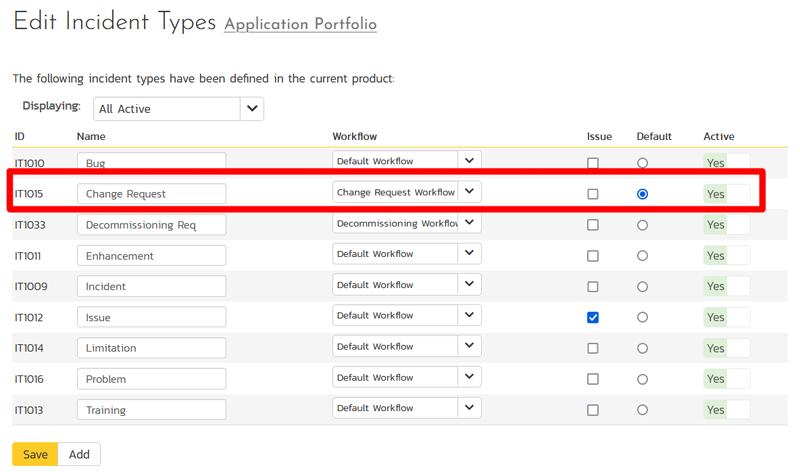Deactivate the Limitation incident type
The width and height of the screenshot is (800, 472).
click(727, 348)
